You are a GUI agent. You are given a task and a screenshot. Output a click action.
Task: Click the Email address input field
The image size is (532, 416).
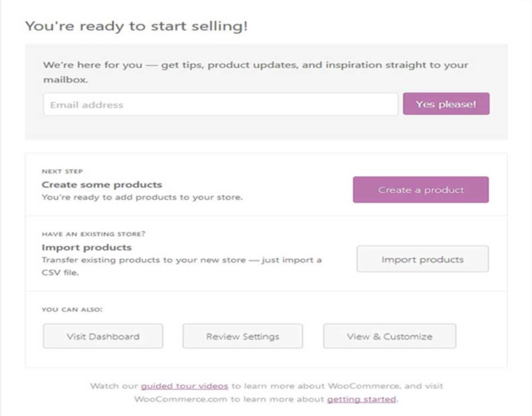pyautogui.click(x=220, y=105)
